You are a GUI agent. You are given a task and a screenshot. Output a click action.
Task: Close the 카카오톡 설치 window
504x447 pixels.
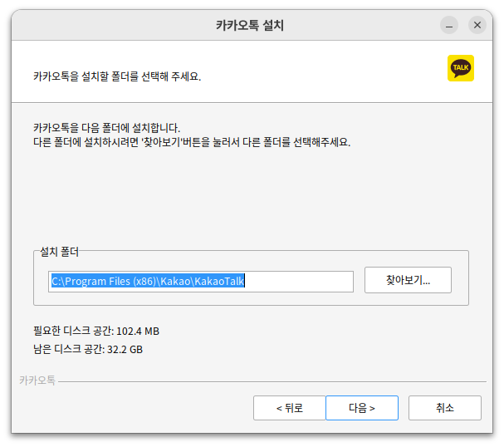[477, 25]
